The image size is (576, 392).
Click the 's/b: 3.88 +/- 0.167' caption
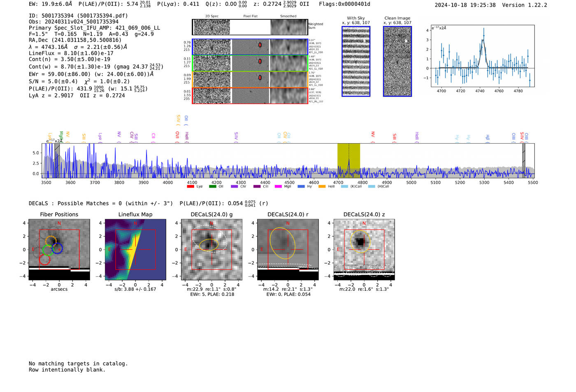[135, 289]
